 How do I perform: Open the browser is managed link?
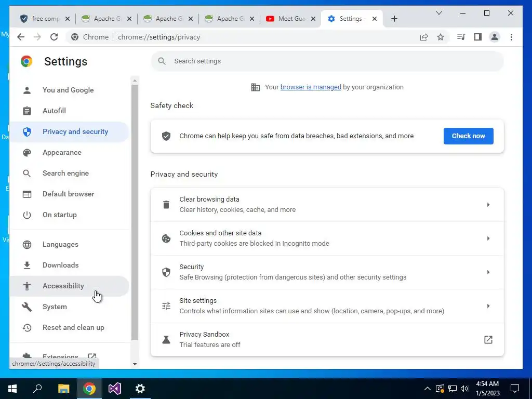tap(311, 87)
